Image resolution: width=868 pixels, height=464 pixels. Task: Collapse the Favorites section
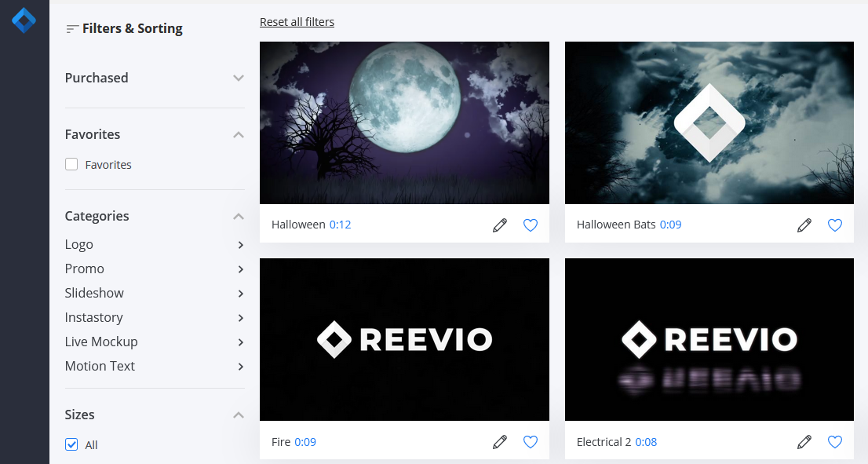(238, 134)
